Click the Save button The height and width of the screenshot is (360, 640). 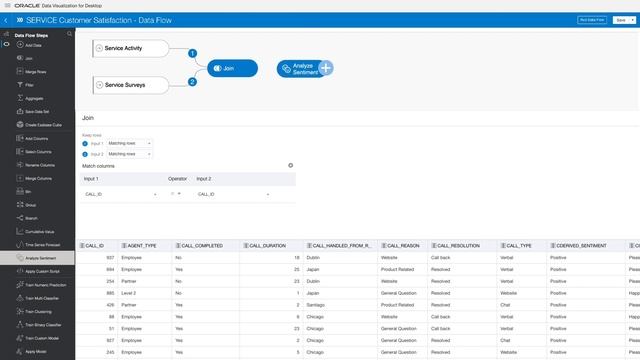(621, 20)
